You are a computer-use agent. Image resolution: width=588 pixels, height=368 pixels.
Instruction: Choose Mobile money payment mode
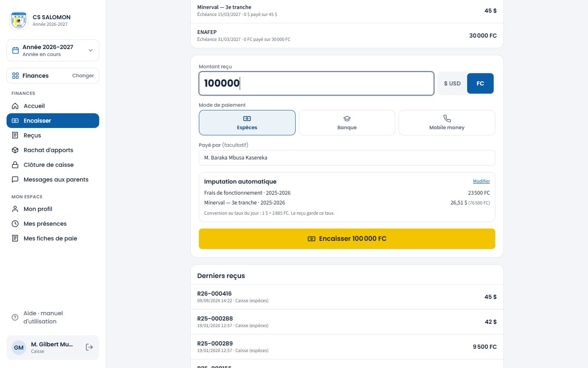pyautogui.click(x=447, y=123)
